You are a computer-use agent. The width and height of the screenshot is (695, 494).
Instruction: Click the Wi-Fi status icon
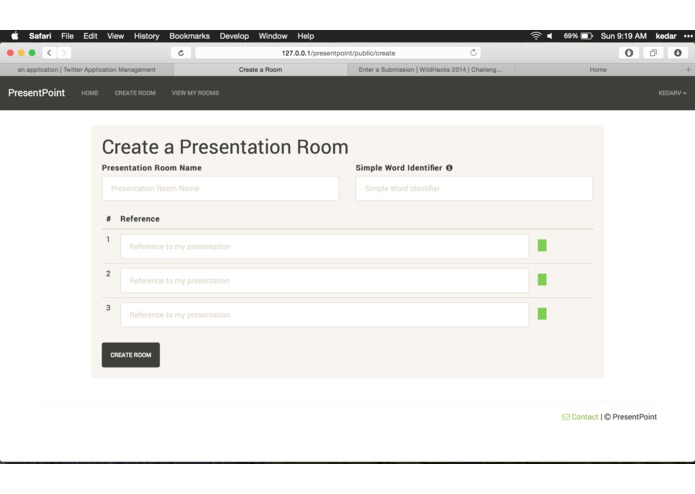536,36
